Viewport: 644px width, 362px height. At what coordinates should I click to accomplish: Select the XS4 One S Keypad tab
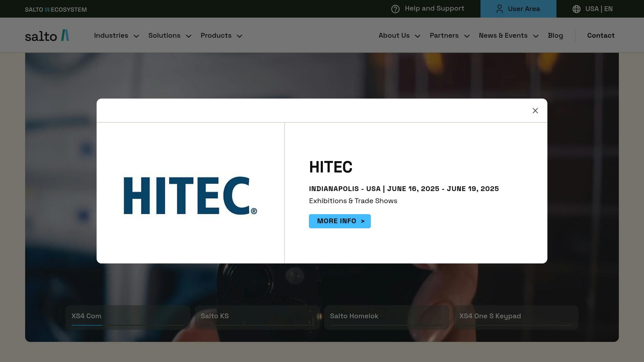[516, 317]
